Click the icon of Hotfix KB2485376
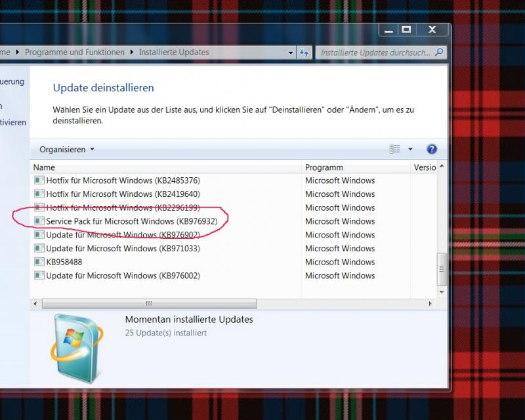Viewport: 525px width, 420px height. point(39,180)
